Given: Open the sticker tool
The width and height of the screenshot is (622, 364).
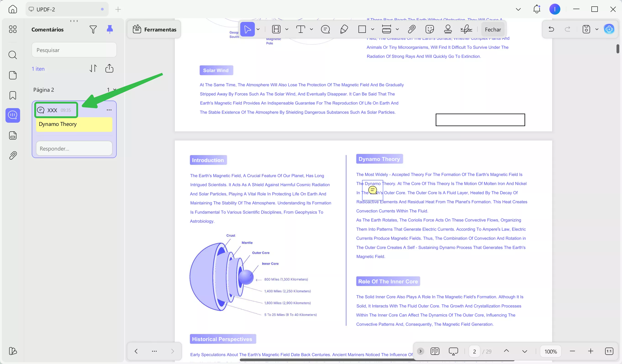Looking at the screenshot, I should click(x=430, y=29).
